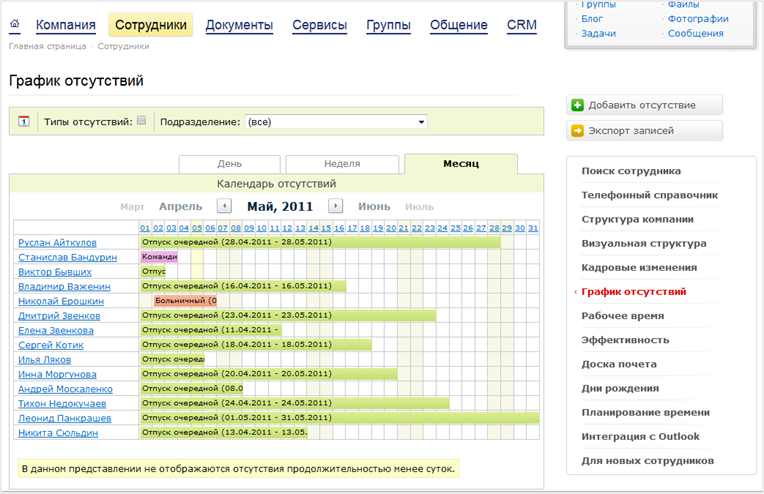Open the Подразделение dropdown
The width and height of the screenshot is (764, 494).
(x=336, y=122)
